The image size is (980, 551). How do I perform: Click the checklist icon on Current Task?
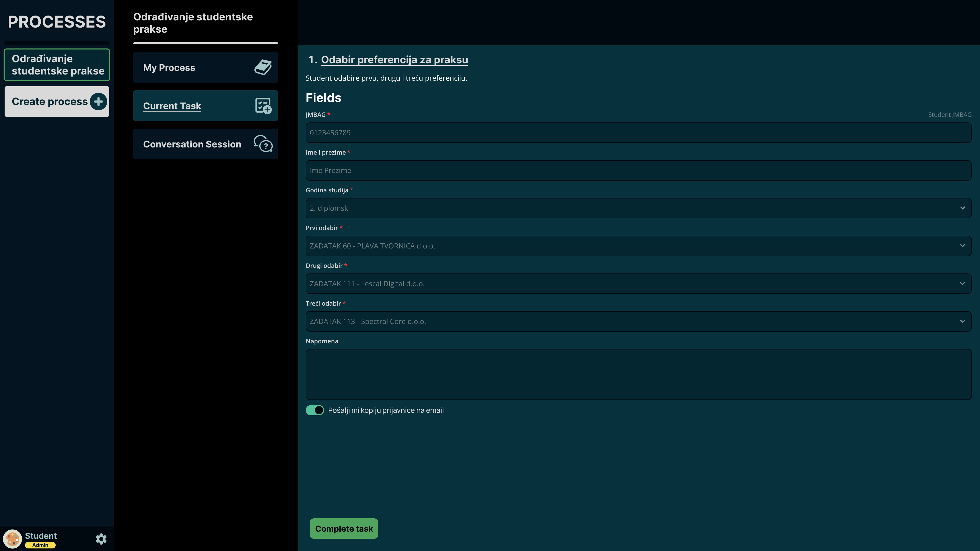click(x=263, y=106)
